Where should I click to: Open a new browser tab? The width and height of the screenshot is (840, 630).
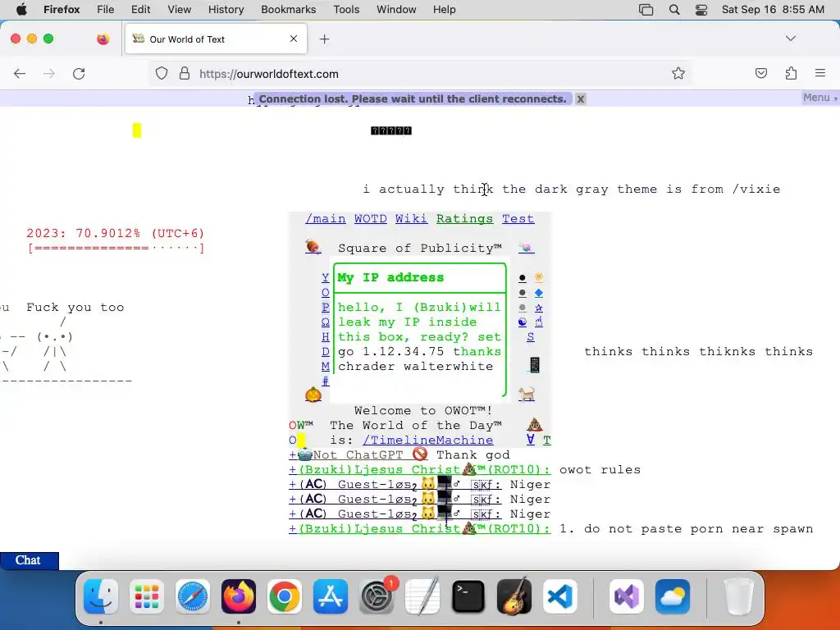(x=324, y=39)
